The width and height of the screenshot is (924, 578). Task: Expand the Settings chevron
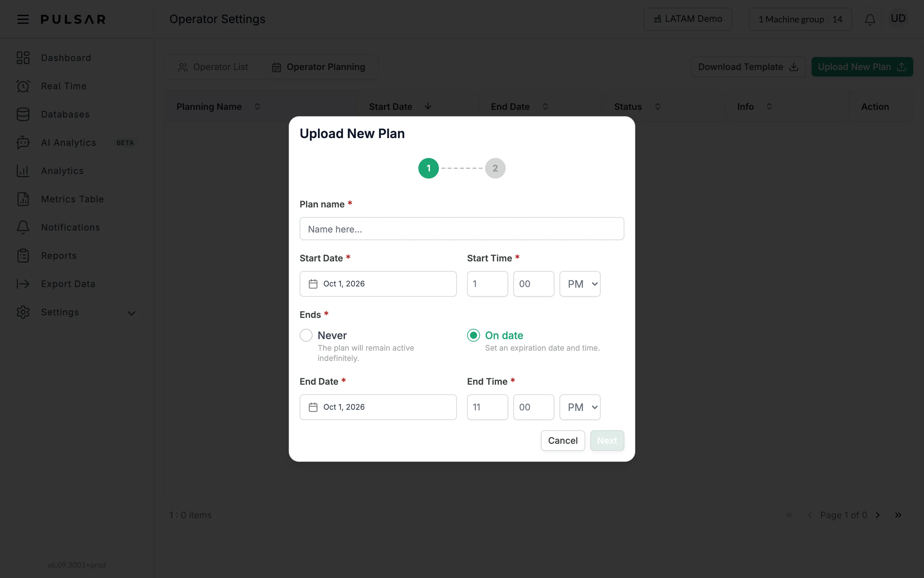(x=131, y=313)
